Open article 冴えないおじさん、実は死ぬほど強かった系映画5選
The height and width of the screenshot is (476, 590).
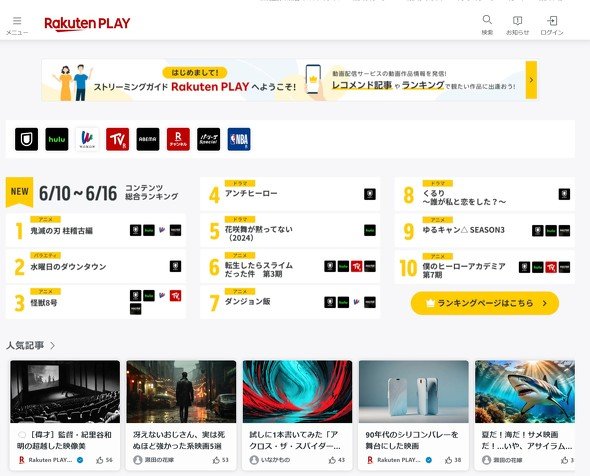[x=179, y=440]
